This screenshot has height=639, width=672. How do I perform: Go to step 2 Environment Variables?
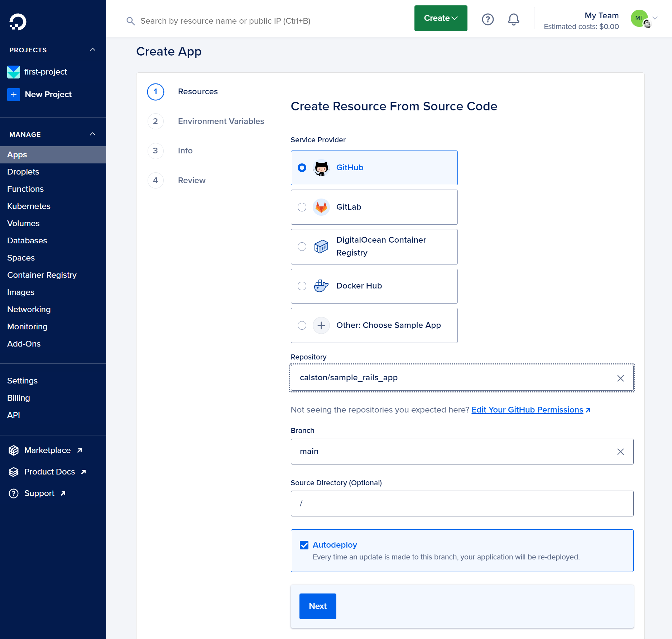click(x=206, y=121)
